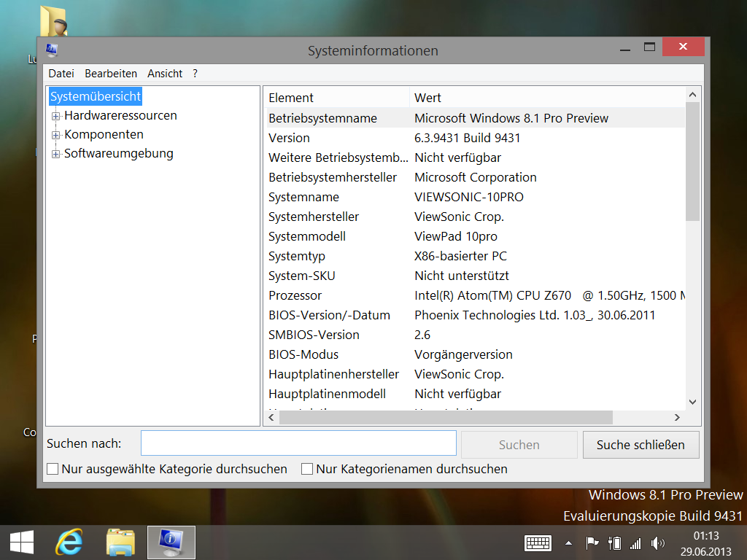Screen dimensions: 747x560
Task: Open network signal icon
Action: 635,542
